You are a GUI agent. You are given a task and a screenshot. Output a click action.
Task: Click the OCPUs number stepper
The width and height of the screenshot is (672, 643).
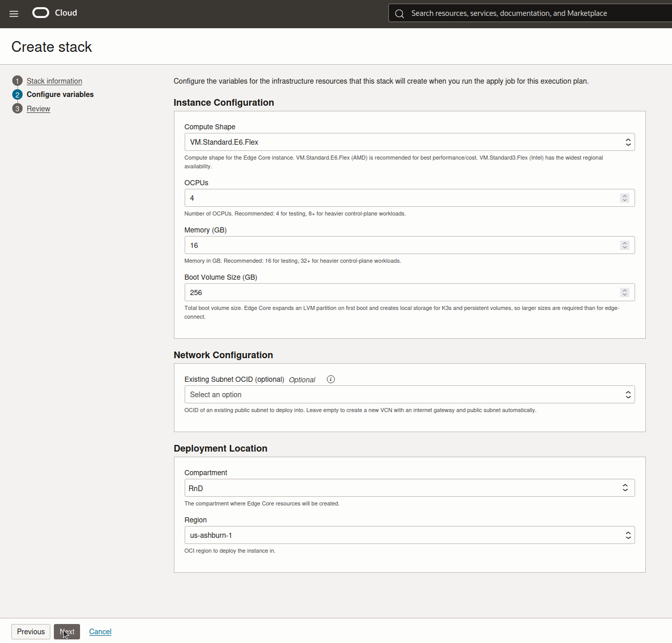625,198
